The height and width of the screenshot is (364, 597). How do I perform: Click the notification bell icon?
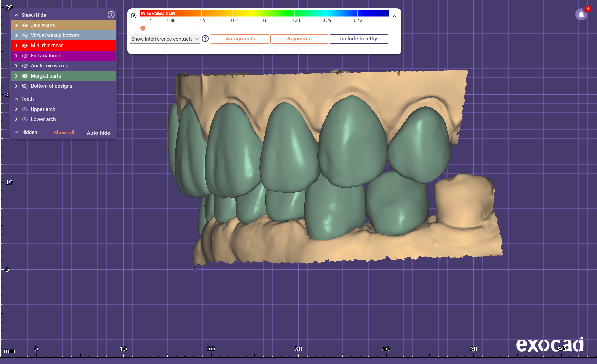581,14
